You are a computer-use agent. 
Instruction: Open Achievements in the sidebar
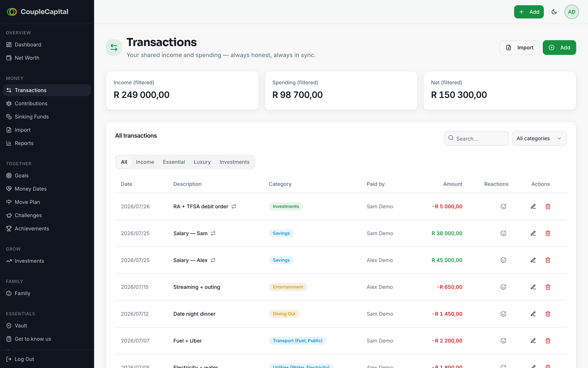[47, 228]
